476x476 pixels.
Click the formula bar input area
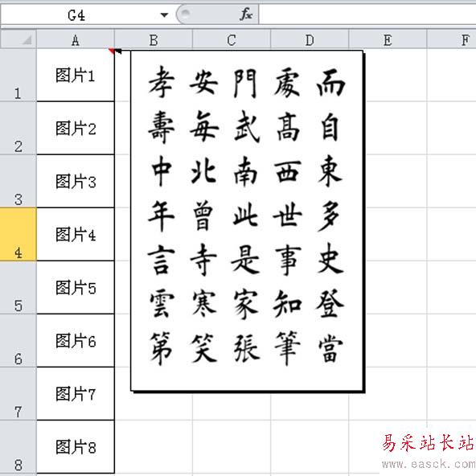pos(367,14)
